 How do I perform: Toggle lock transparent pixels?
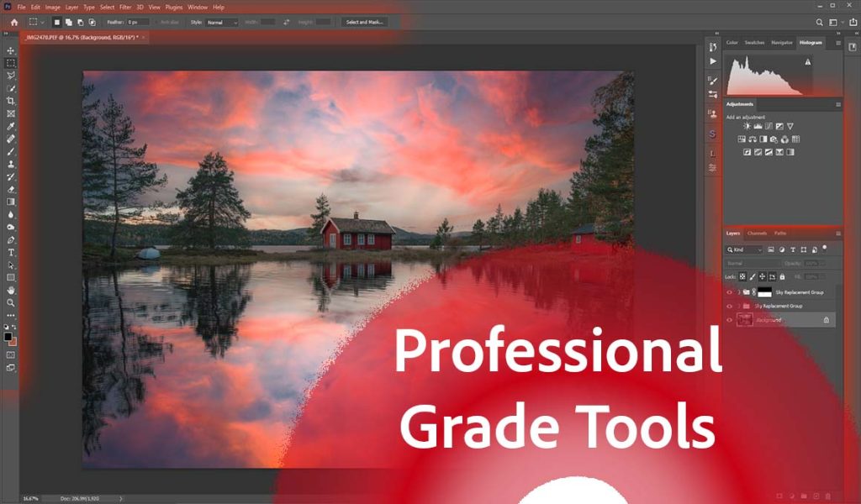click(742, 277)
